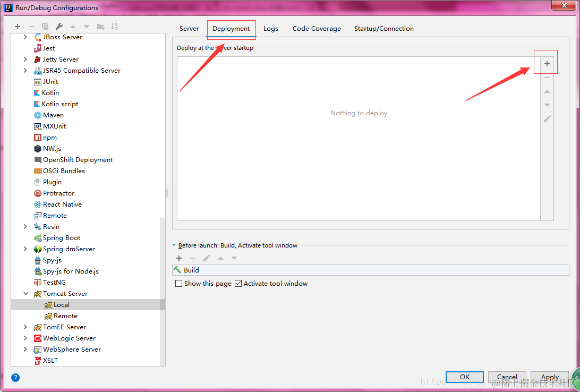Move the deployment item up

coord(547,91)
